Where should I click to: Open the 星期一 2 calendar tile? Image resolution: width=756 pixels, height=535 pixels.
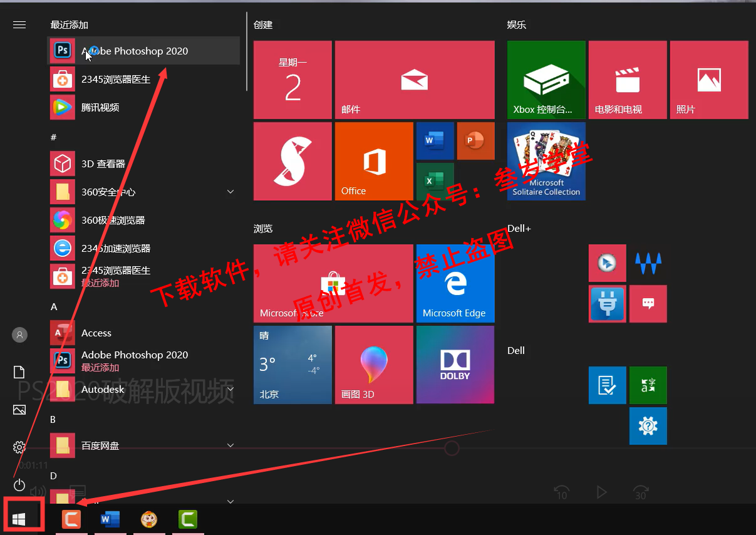click(293, 80)
